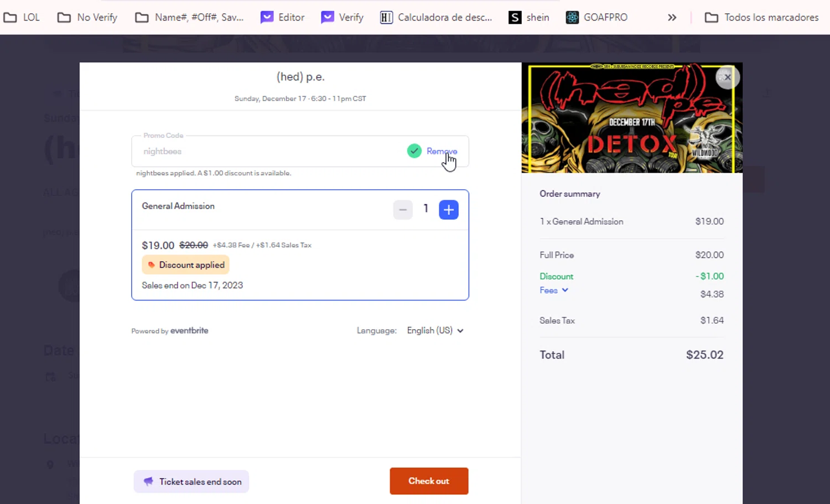Click the $25.02 total amount
Image resolution: width=830 pixels, height=504 pixels.
(704, 355)
